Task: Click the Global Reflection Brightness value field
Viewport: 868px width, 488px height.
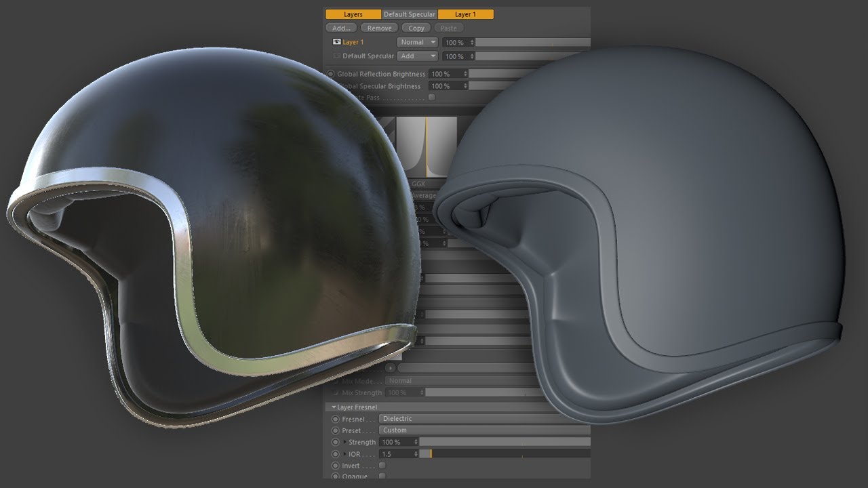Action: 448,74
